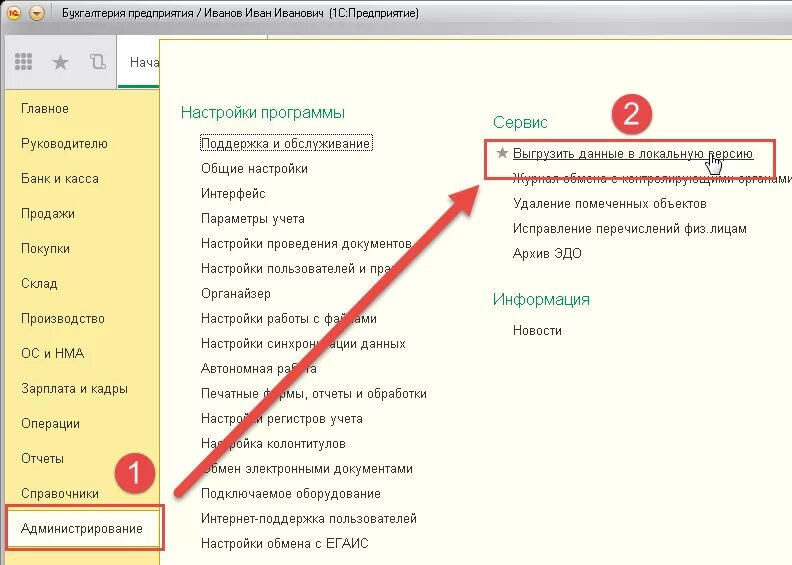Open the Главное section

45,109
